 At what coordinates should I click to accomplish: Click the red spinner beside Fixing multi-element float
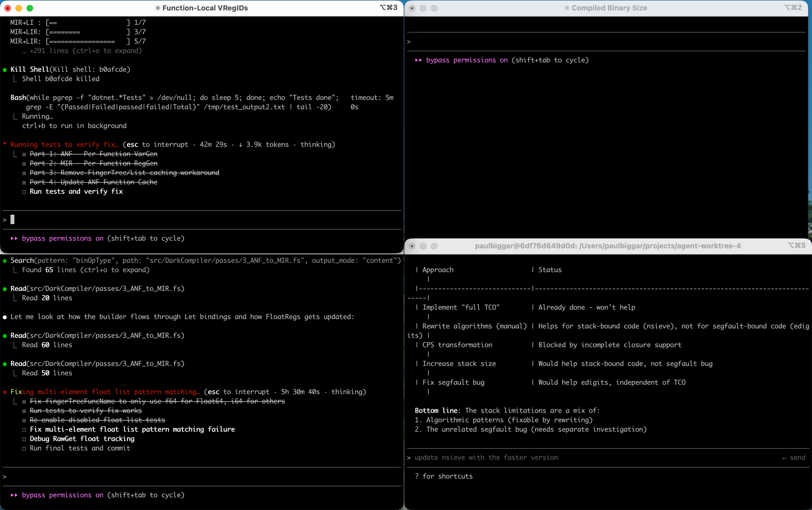tap(4, 392)
